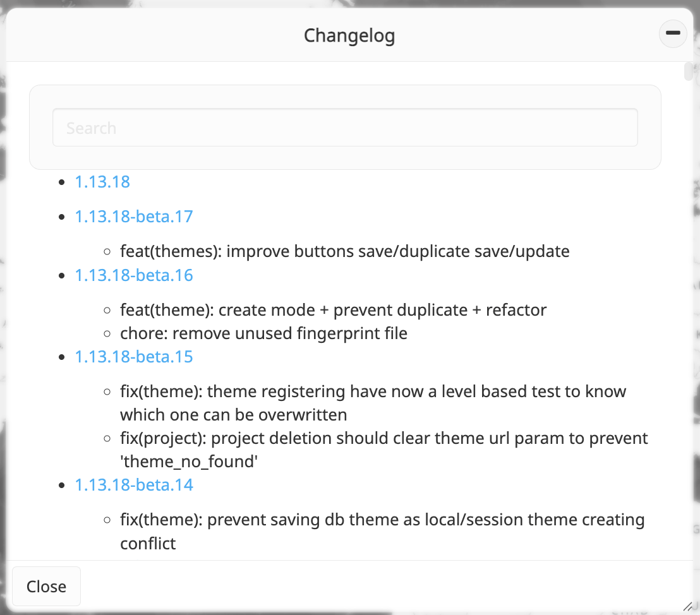Click the Changelog title in the header
The width and height of the screenshot is (700, 615).
pos(349,35)
